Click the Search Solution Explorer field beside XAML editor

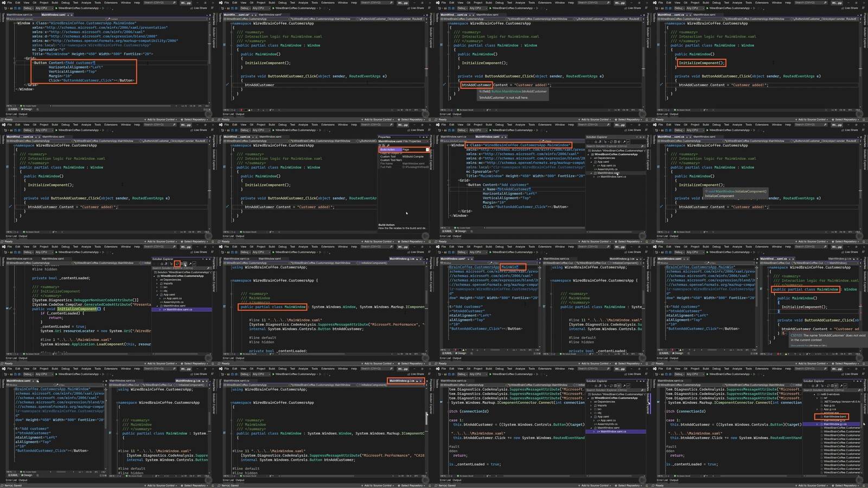(616, 146)
